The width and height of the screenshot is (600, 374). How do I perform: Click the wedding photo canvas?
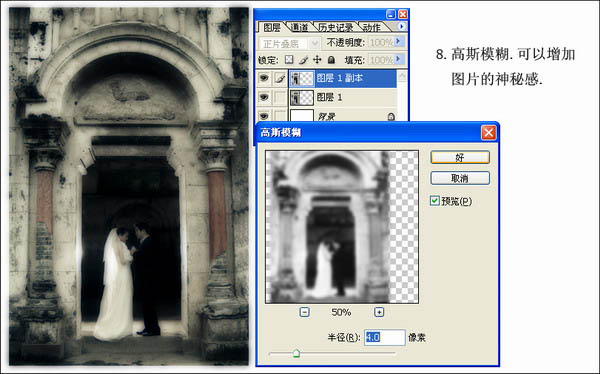click(x=129, y=186)
